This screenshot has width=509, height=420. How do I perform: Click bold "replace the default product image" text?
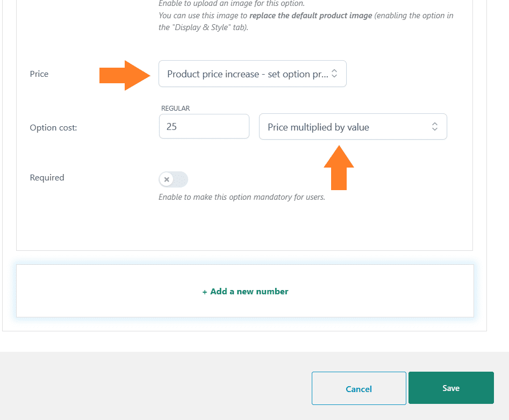coord(311,16)
